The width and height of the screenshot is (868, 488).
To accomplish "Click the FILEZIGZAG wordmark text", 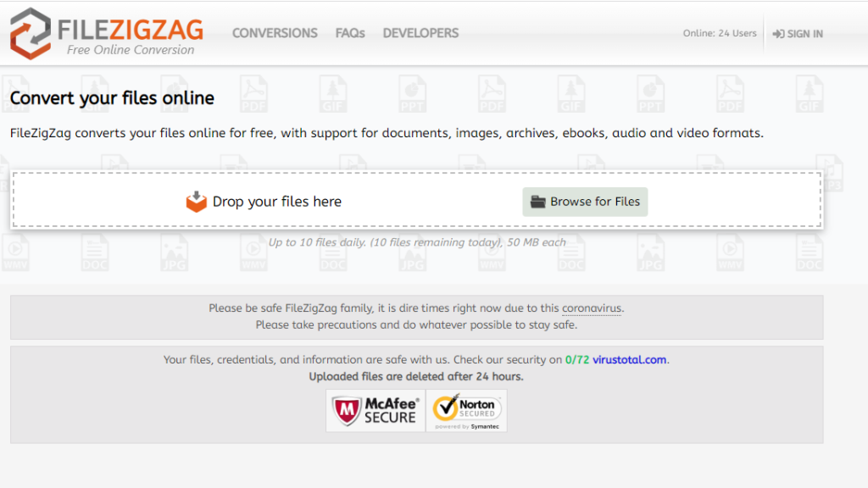I will (x=131, y=30).
